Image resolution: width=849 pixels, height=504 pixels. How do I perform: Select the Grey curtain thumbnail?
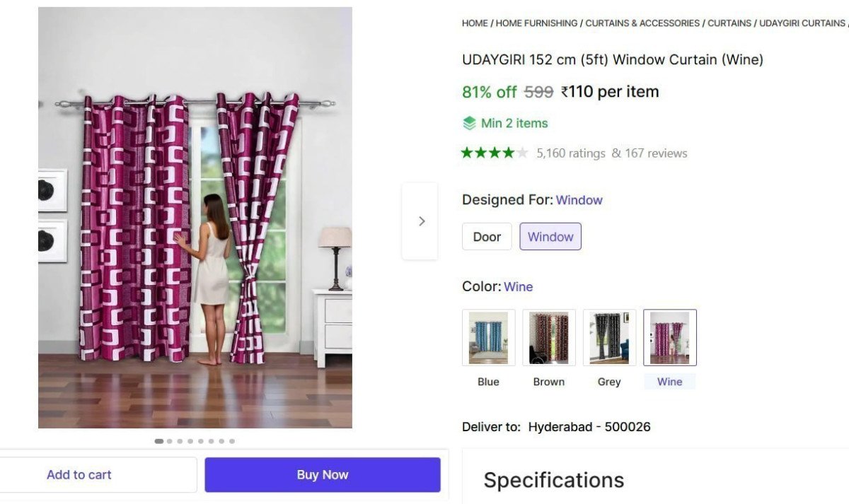609,337
